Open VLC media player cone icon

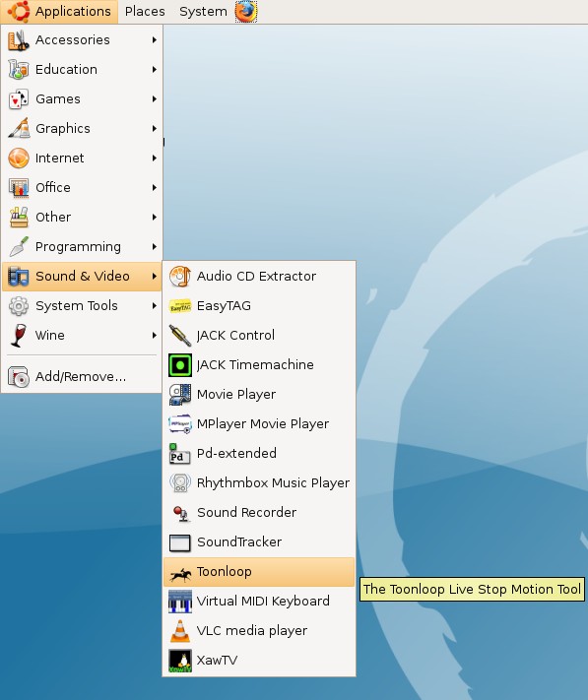click(x=180, y=631)
